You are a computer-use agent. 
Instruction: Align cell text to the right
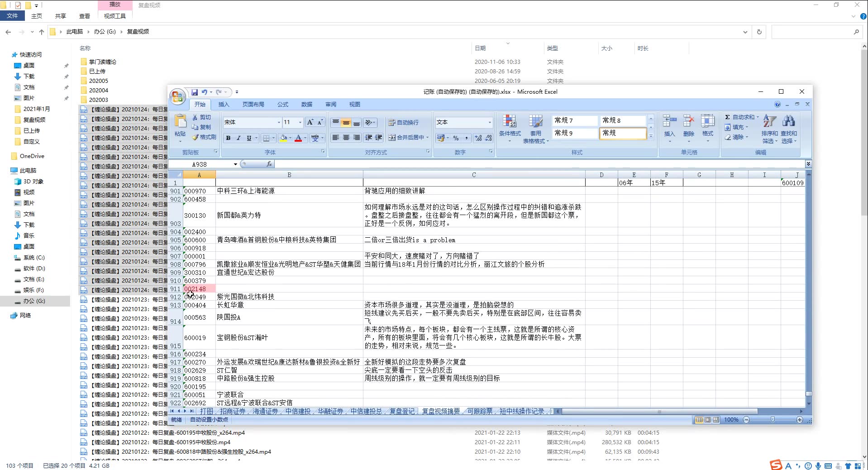(x=356, y=138)
